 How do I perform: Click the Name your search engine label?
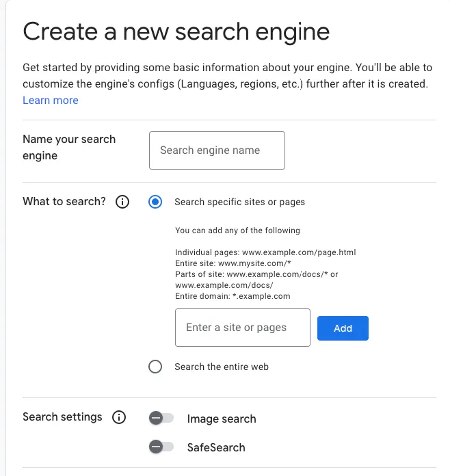click(x=69, y=147)
